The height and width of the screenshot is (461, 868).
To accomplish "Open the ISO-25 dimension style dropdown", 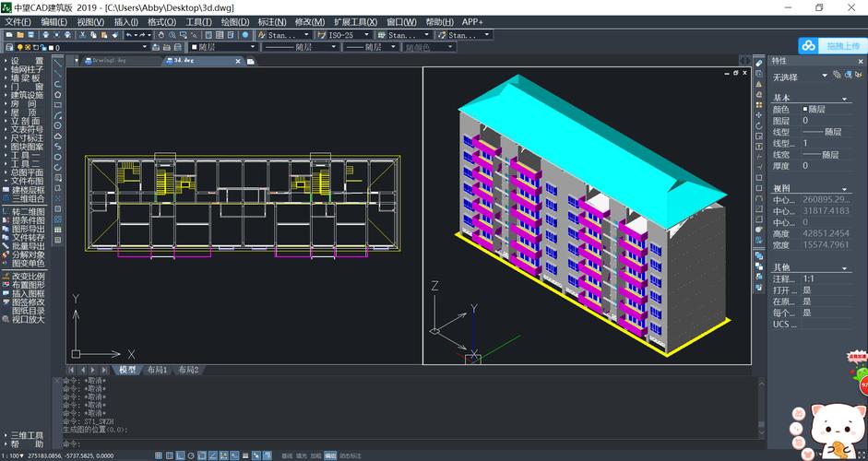I will (x=344, y=34).
